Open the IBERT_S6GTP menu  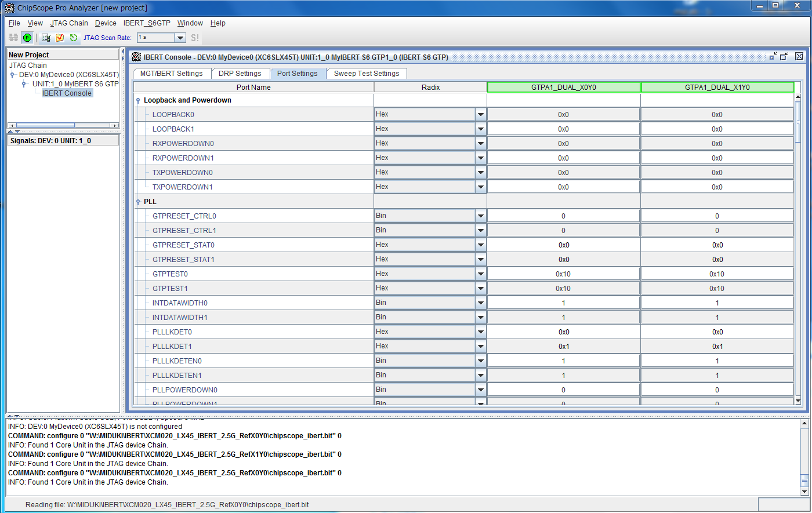(x=147, y=23)
